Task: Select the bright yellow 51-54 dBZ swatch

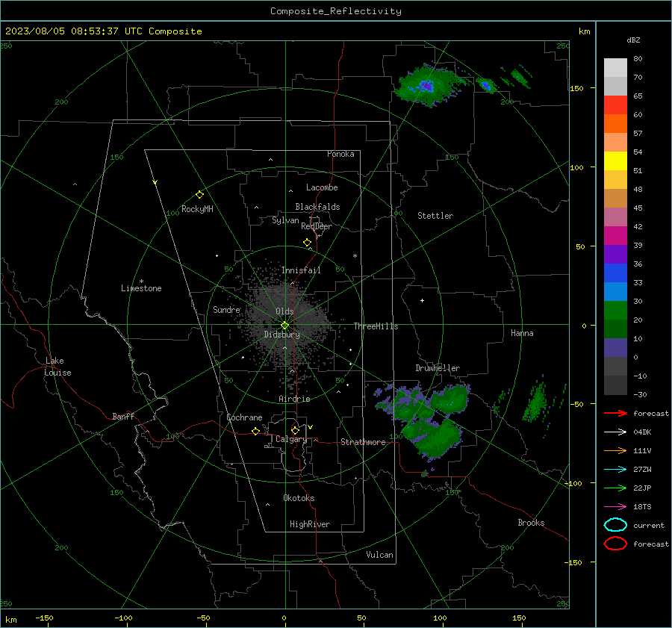Action: (615, 161)
